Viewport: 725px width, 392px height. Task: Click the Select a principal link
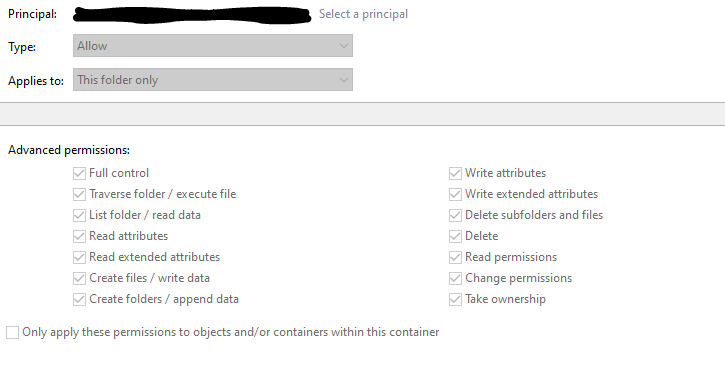(363, 14)
